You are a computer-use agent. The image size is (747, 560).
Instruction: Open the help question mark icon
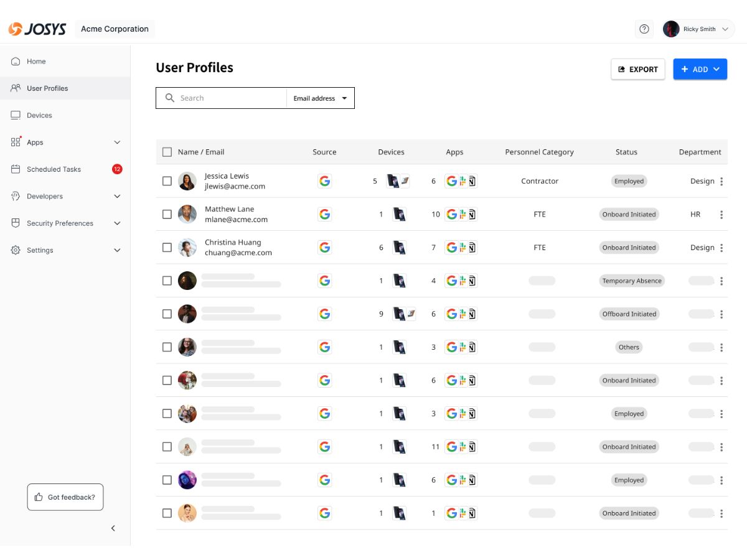point(644,29)
